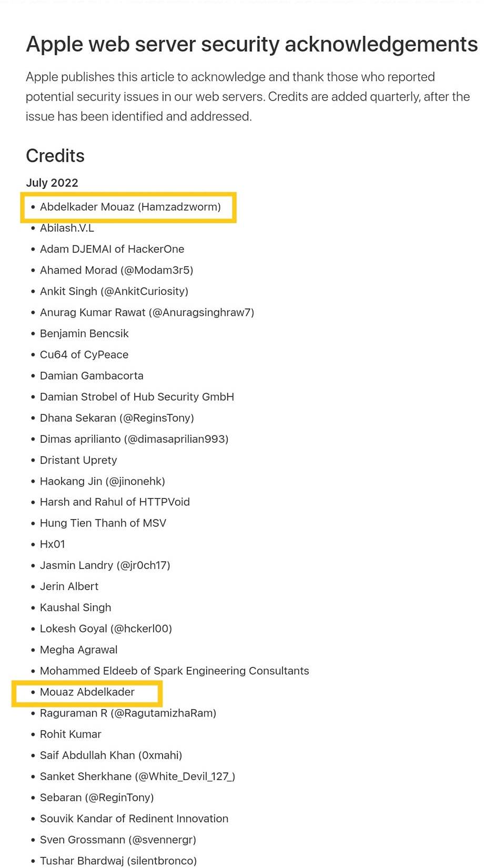Click 'Mohammed Eldeeb of Spark Engineering Consultants'

[x=174, y=671]
